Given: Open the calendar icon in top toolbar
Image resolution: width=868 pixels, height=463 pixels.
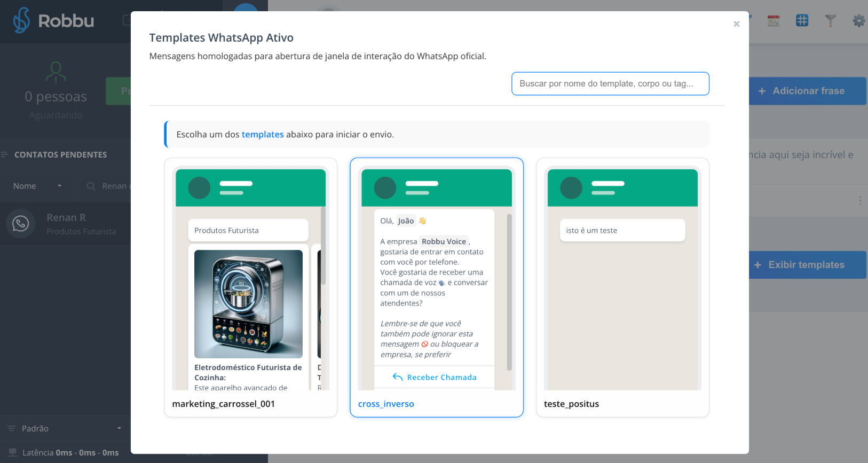Looking at the screenshot, I should tap(774, 21).
